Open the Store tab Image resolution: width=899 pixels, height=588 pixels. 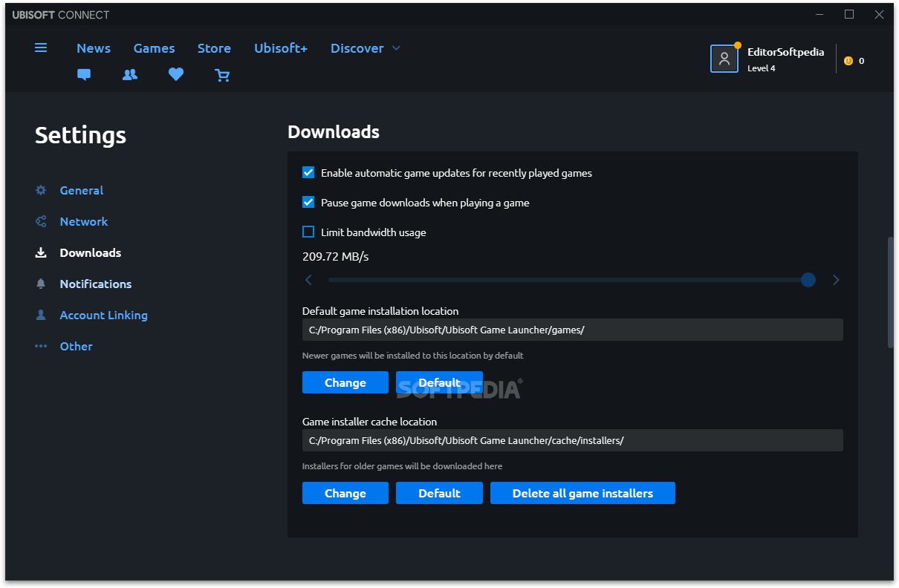pyautogui.click(x=214, y=48)
